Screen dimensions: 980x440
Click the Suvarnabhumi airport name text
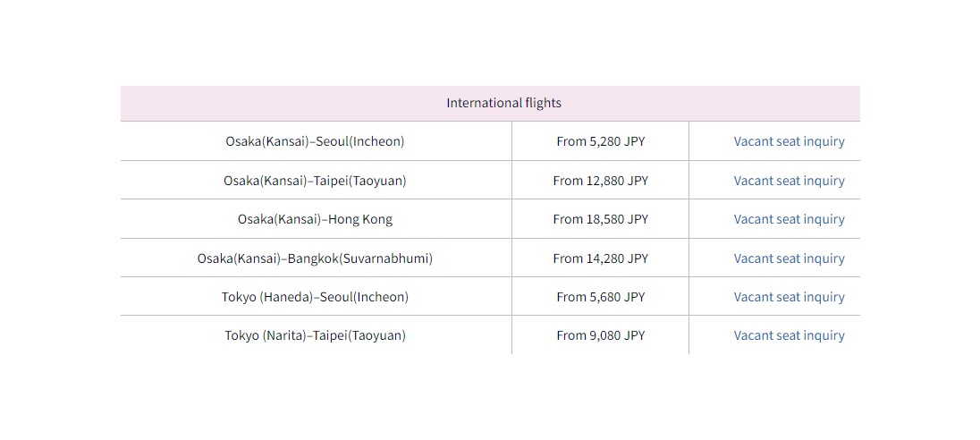pos(385,258)
